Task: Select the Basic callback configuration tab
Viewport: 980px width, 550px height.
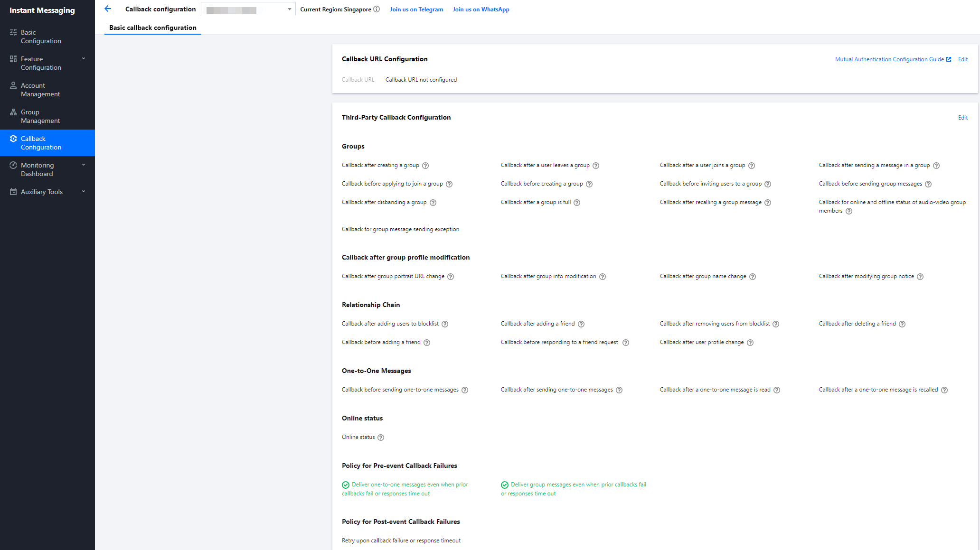Action: pos(153,28)
